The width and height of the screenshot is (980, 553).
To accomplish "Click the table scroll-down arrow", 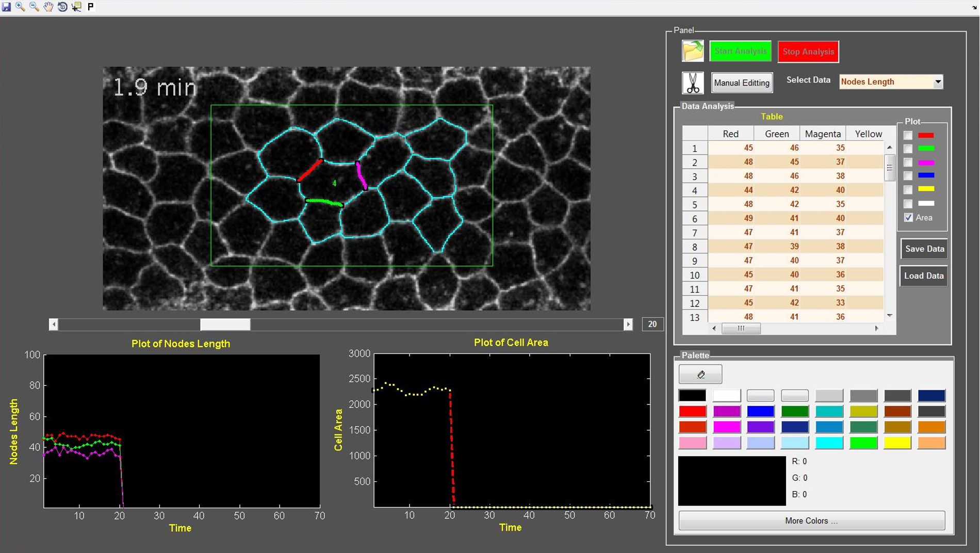I will [x=890, y=316].
